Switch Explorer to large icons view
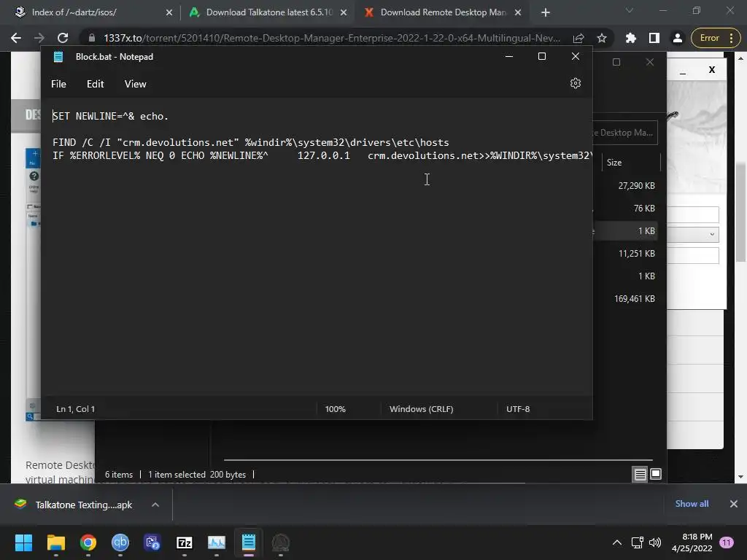Viewport: 747px width, 560px height. [656, 474]
